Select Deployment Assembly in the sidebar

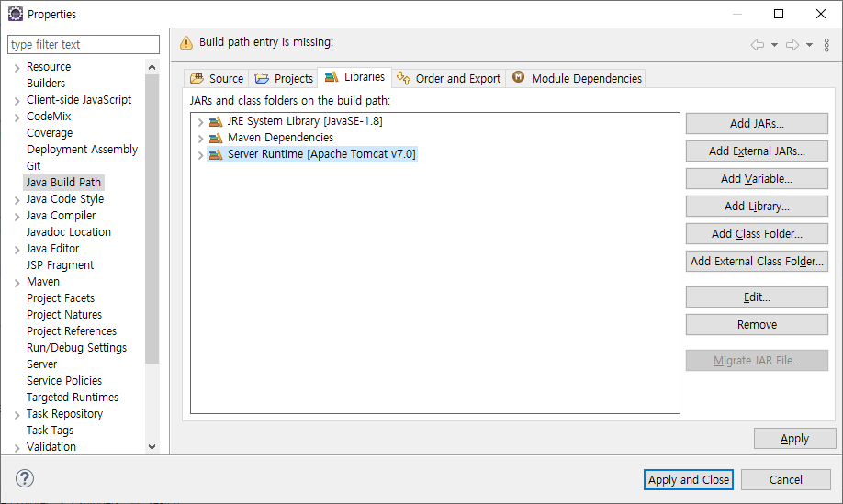coord(82,150)
